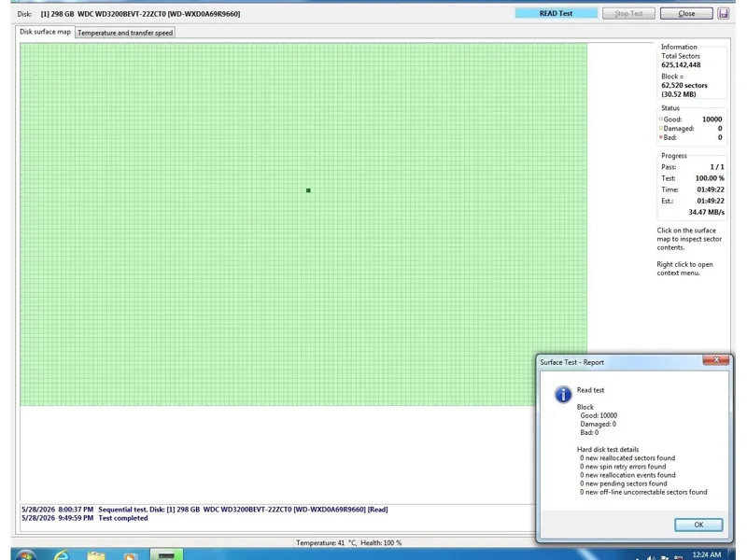Click the Close button in the toolbar
747x560 pixels.
tap(686, 13)
